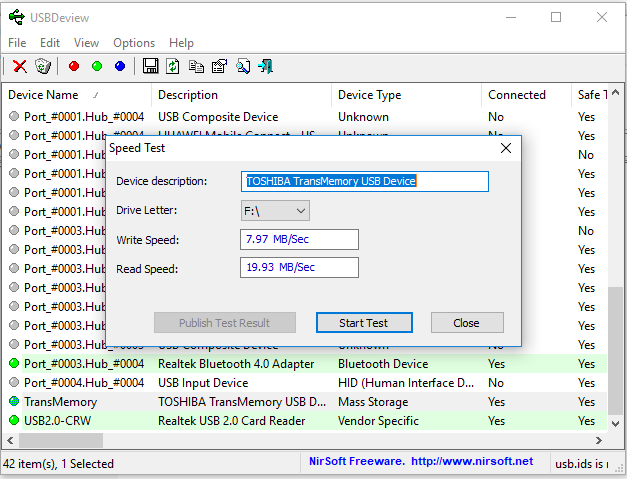The height and width of the screenshot is (479, 627).
Task: Click the vertical scrollbar thumb
Action: pyautogui.click(x=615, y=351)
